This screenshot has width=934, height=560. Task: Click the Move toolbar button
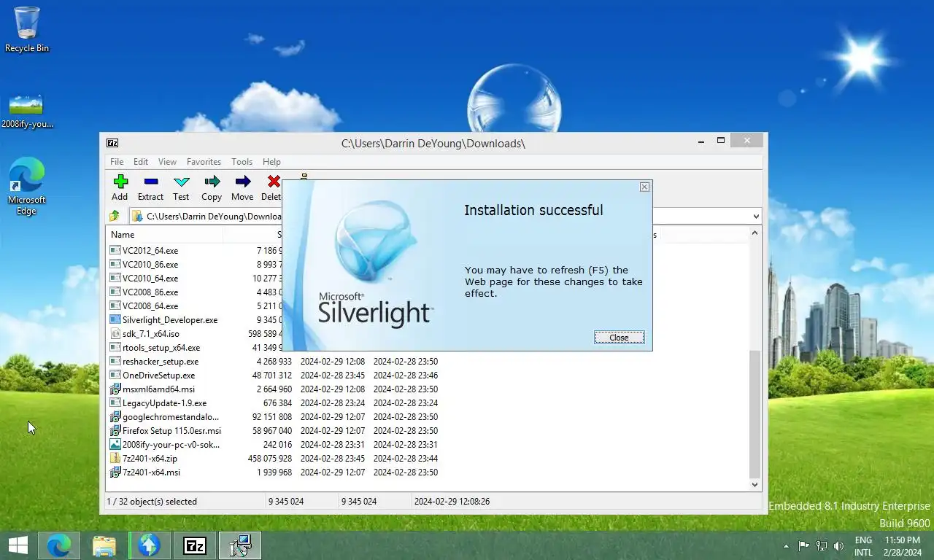(242, 187)
